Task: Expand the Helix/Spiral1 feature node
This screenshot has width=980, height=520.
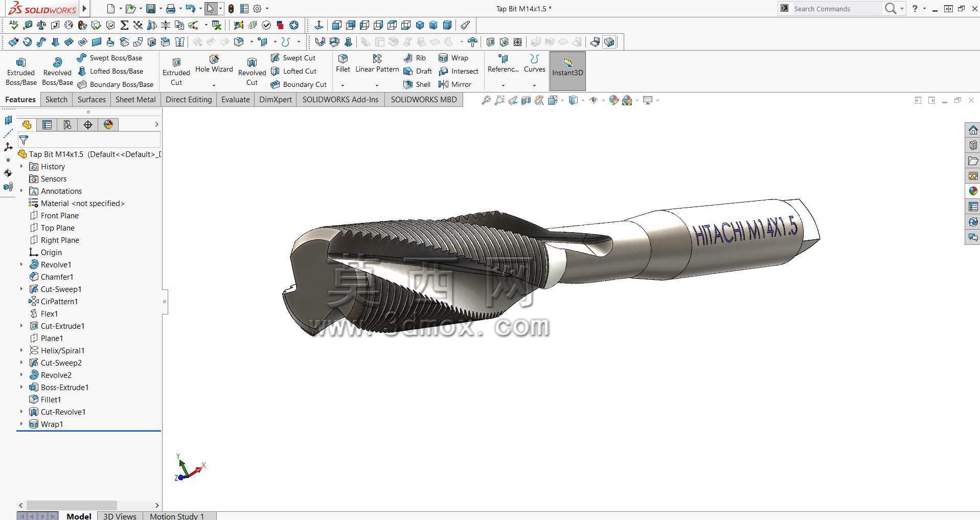Action: pos(21,350)
